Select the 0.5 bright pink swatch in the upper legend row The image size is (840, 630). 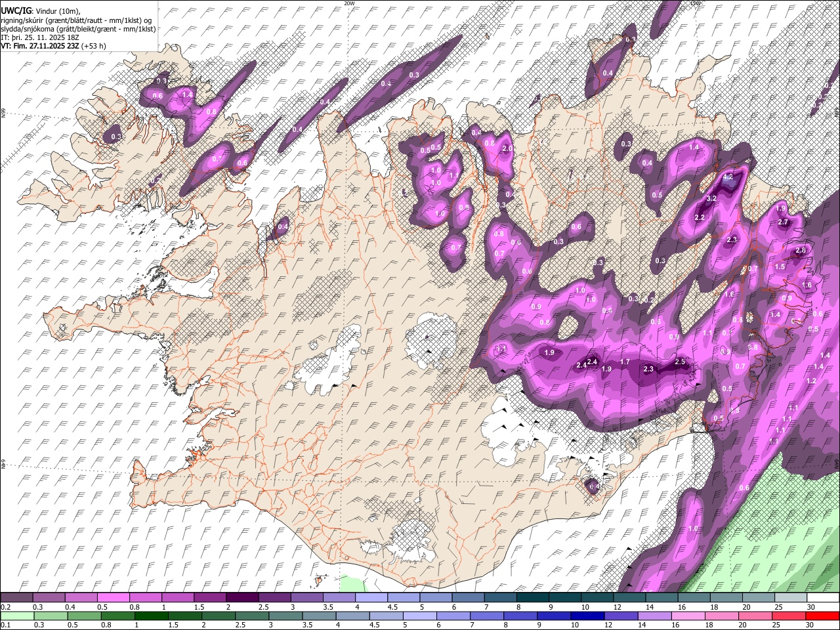tap(114, 597)
